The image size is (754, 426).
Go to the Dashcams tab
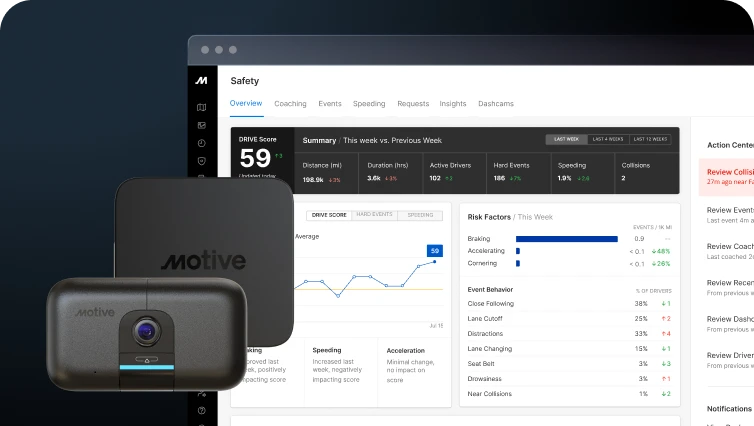pos(496,104)
